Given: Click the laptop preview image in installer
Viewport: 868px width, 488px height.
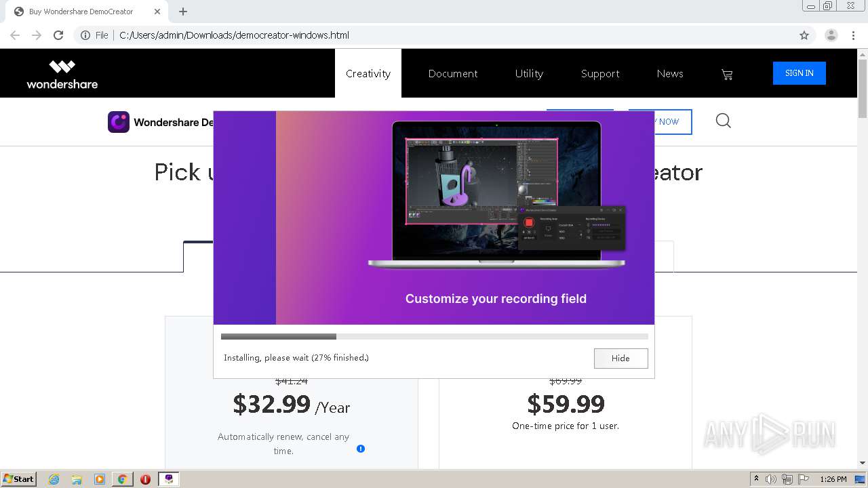Looking at the screenshot, I should [x=496, y=195].
